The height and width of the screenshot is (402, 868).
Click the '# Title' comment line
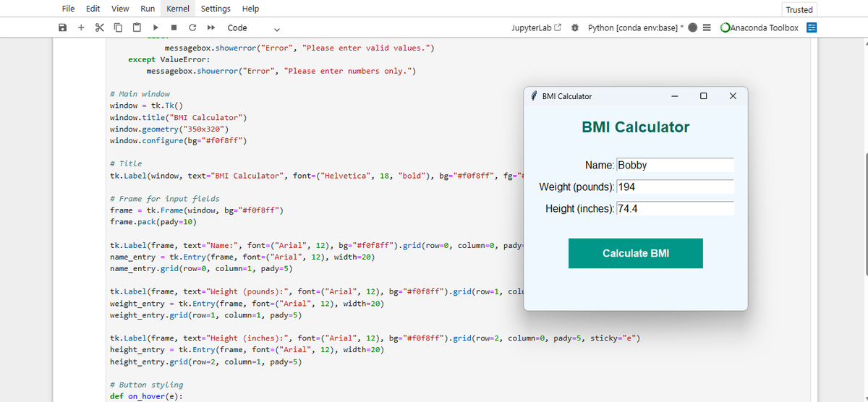126,164
